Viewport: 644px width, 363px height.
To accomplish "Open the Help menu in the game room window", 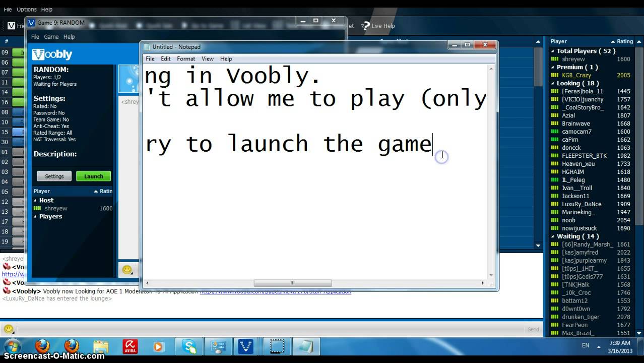I will 69,37.
